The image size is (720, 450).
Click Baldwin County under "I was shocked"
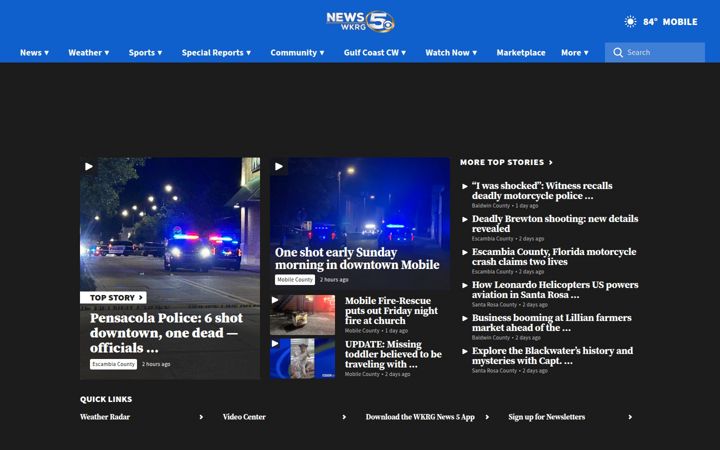point(490,206)
